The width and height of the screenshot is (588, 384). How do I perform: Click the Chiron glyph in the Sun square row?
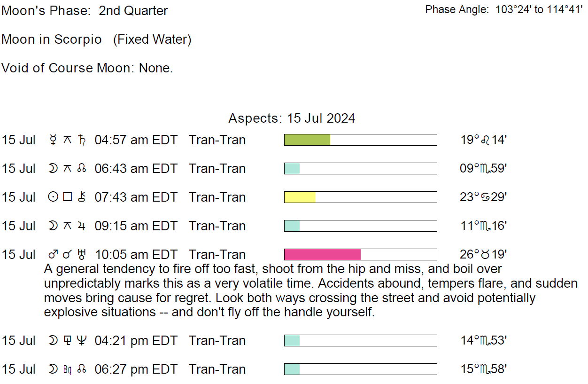click(x=82, y=197)
